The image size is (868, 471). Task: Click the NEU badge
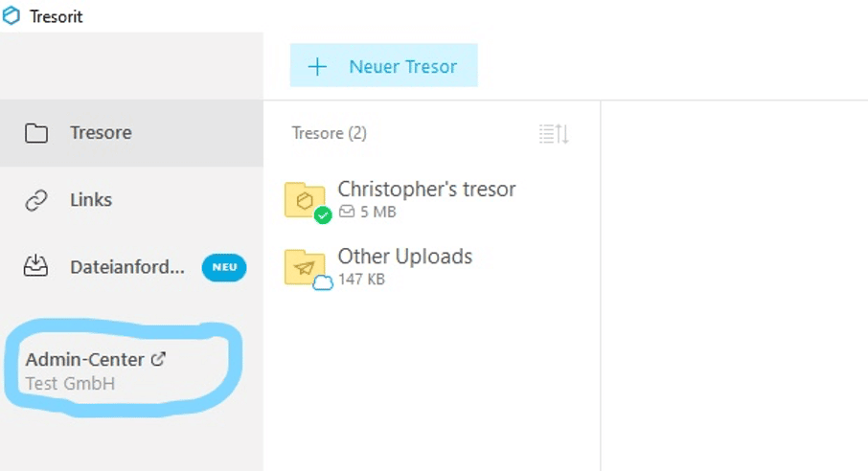point(224,267)
